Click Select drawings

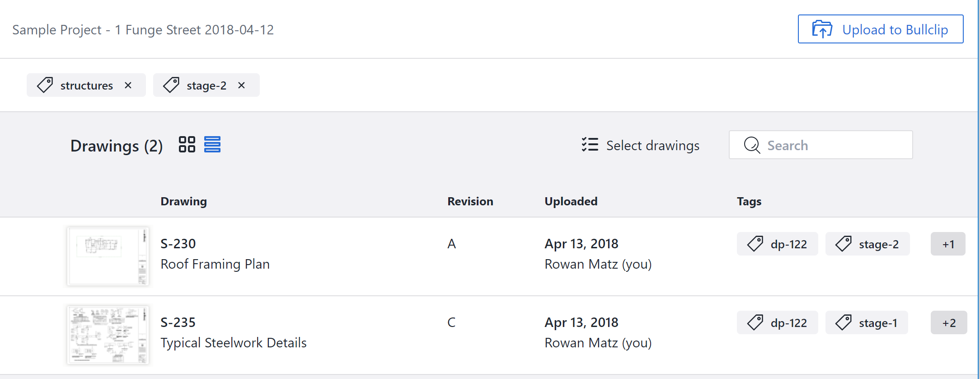[x=652, y=146]
